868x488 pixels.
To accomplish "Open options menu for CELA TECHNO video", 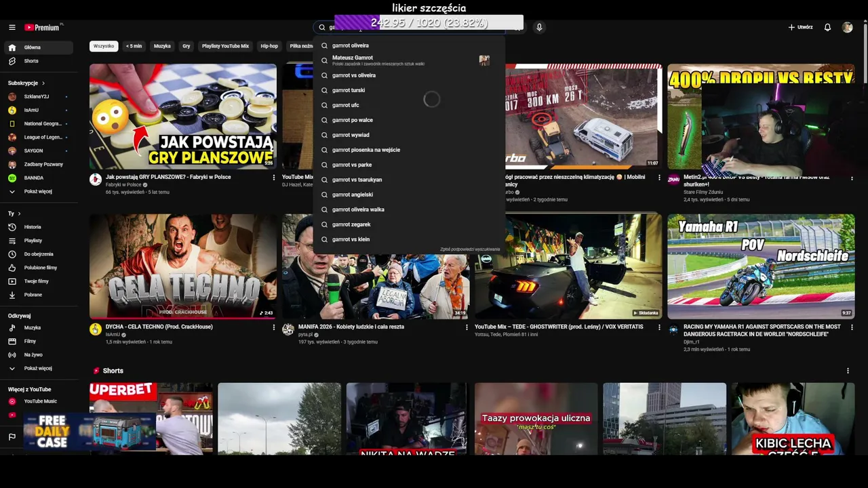I will tap(274, 327).
